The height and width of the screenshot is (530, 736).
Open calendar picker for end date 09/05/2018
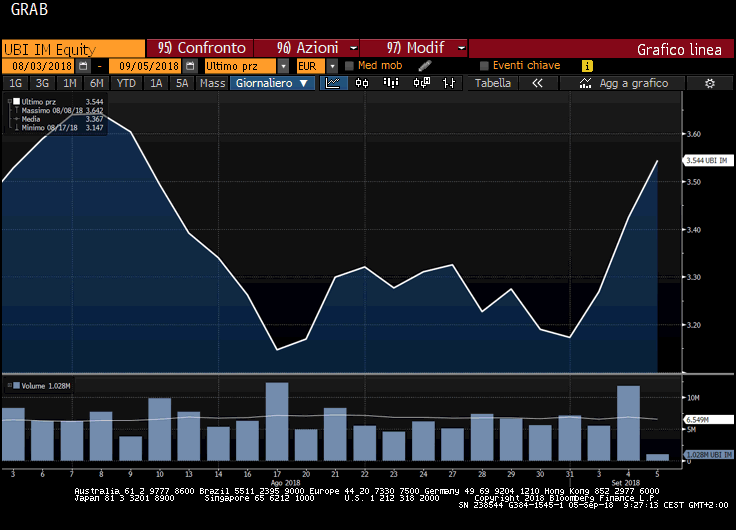click(x=188, y=65)
